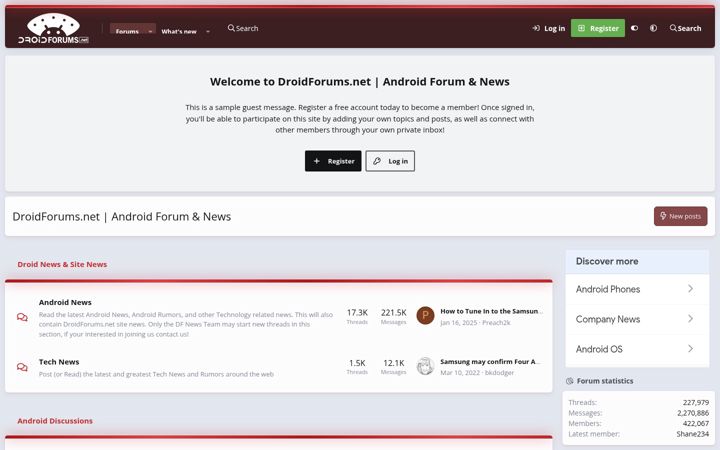This screenshot has height=450, width=720.
Task: Click the Android News forum icon
Action: pos(22,317)
